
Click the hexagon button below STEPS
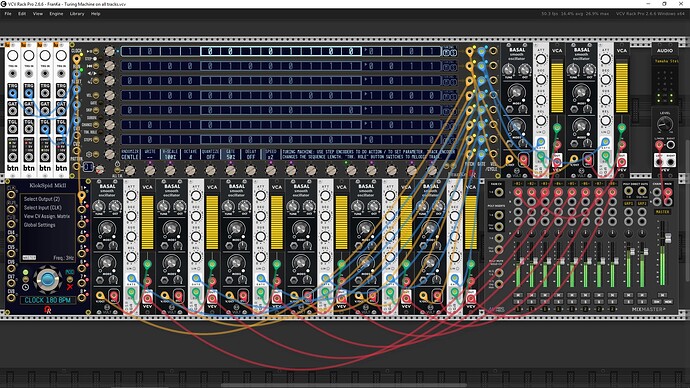[x=96, y=154]
